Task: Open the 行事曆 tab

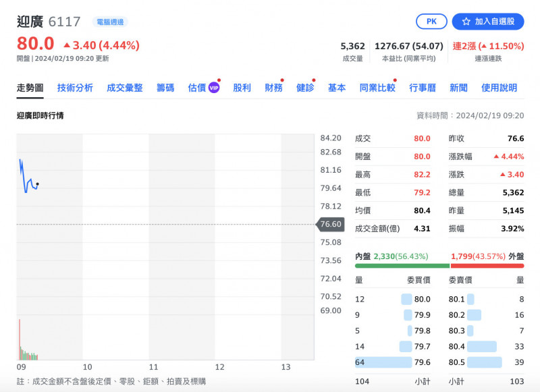Action: tap(423, 88)
